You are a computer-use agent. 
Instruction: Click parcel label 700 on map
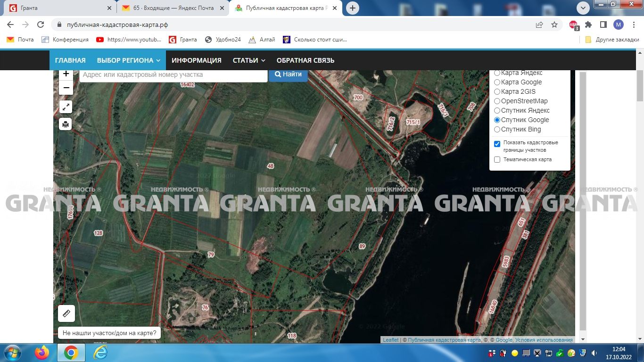(358, 98)
